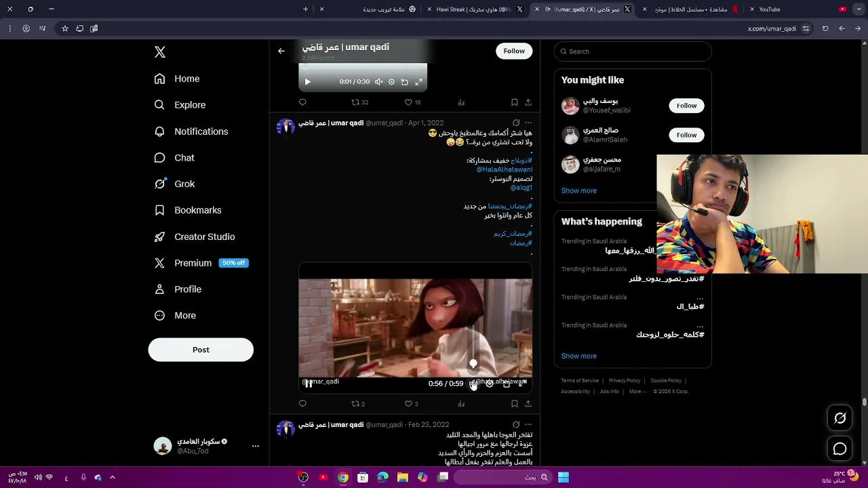Viewport: 868px width, 488px height.
Task: Show more under You might like
Action: point(579,190)
